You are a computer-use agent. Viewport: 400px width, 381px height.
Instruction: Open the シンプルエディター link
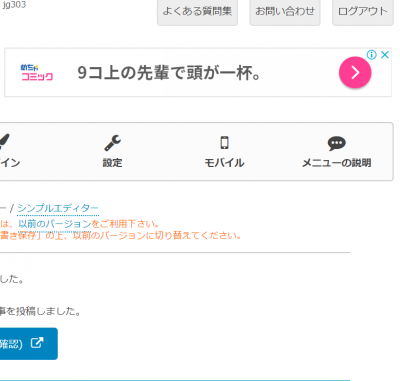58,208
